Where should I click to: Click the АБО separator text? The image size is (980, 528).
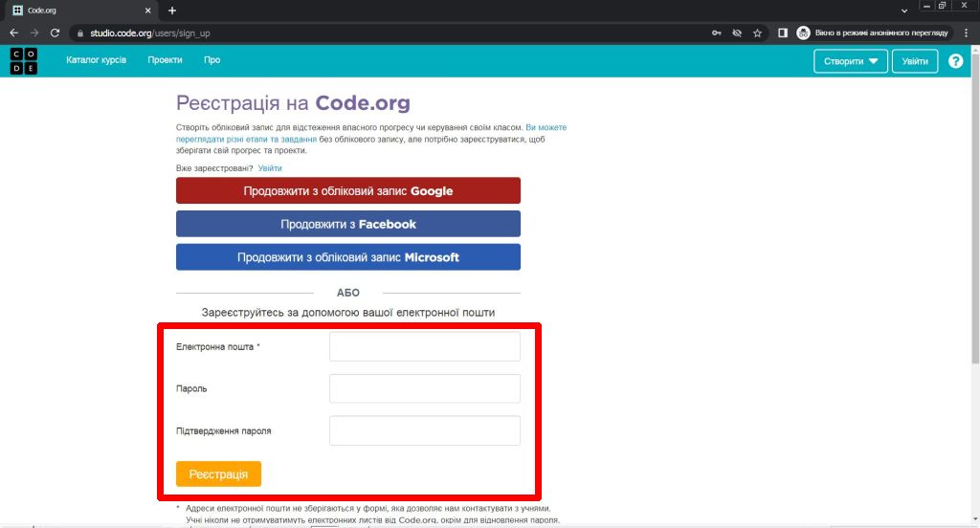(x=348, y=293)
